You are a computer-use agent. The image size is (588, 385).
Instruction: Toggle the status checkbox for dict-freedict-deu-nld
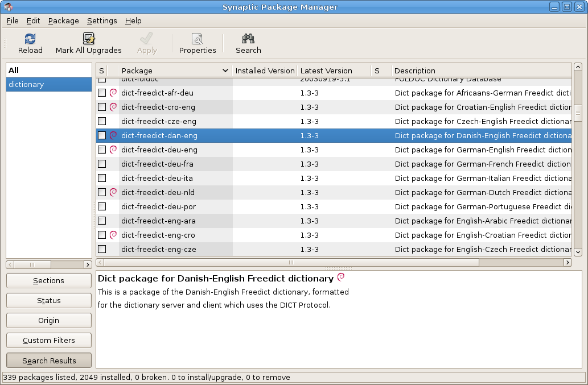click(x=102, y=192)
